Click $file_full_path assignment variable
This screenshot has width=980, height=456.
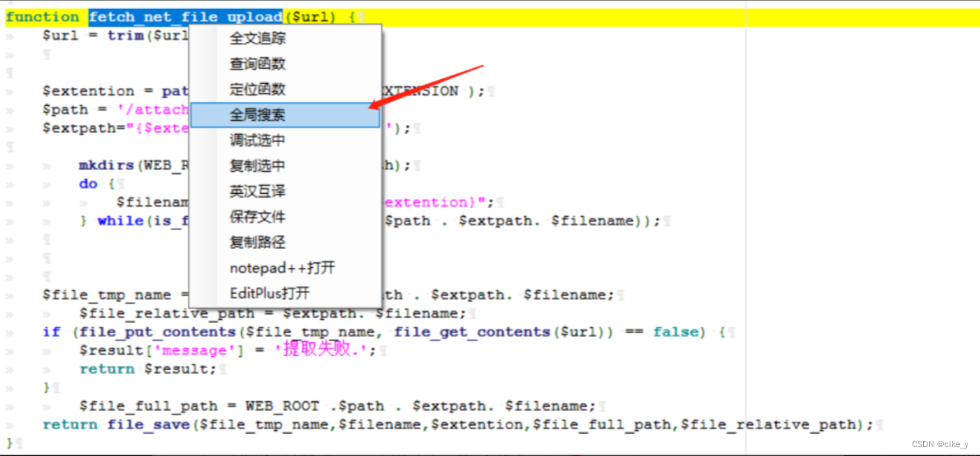[149, 406]
